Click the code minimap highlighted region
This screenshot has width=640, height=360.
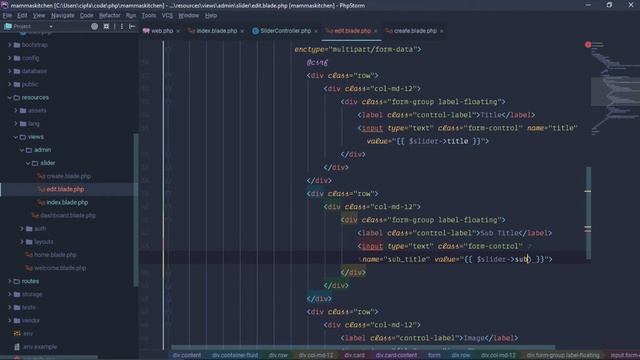(x=615, y=91)
